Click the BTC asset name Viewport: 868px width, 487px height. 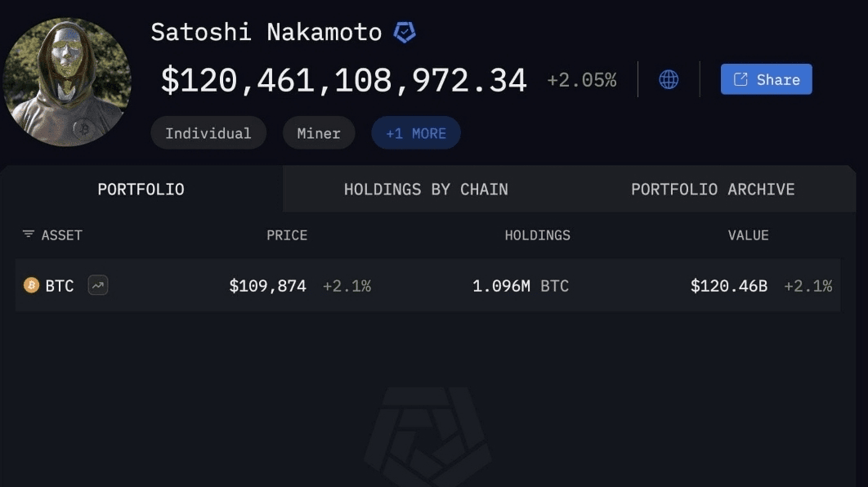[59, 286]
